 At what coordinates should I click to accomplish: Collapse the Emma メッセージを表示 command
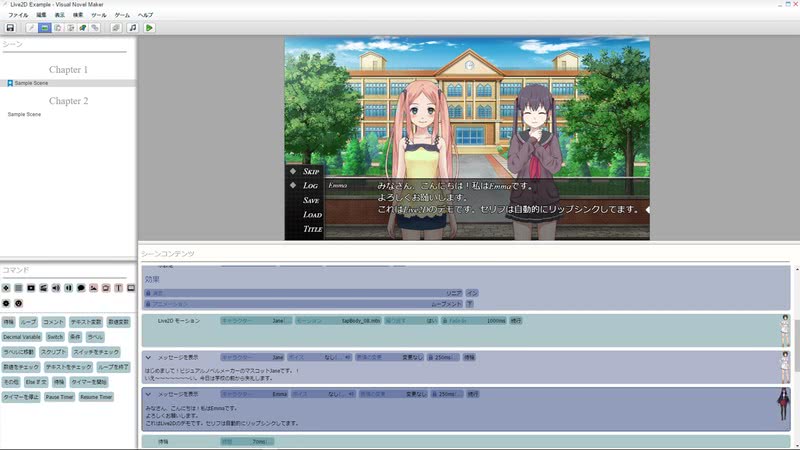pos(148,394)
